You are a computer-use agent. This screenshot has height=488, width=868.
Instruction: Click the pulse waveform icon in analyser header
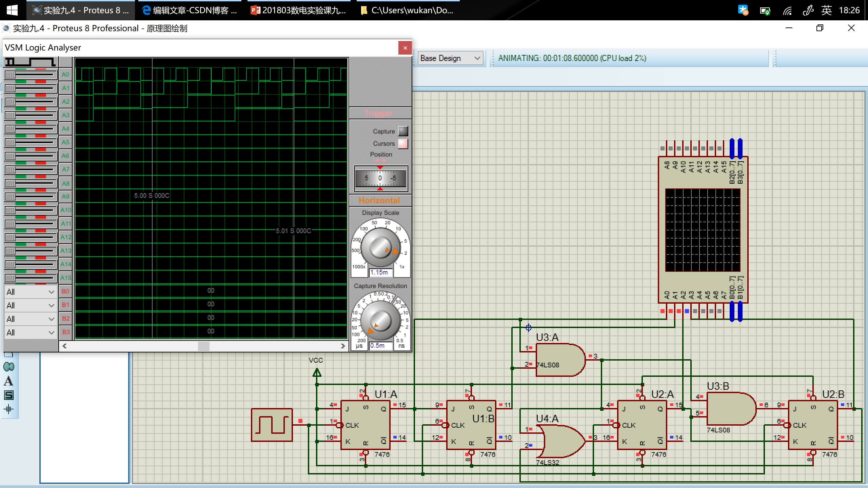pos(30,62)
